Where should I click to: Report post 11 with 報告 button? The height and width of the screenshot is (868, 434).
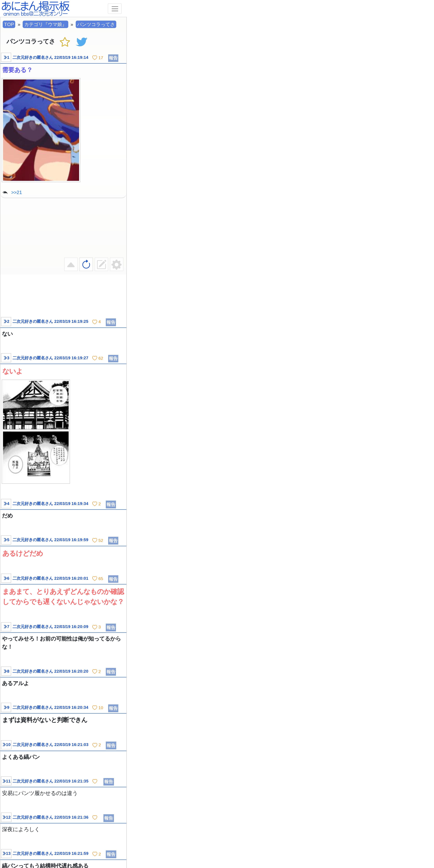[108, 782]
